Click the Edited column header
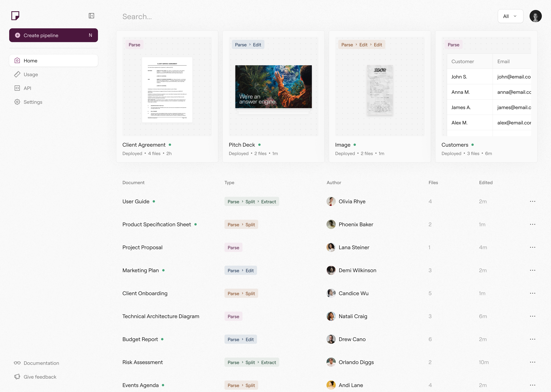 tap(486, 182)
